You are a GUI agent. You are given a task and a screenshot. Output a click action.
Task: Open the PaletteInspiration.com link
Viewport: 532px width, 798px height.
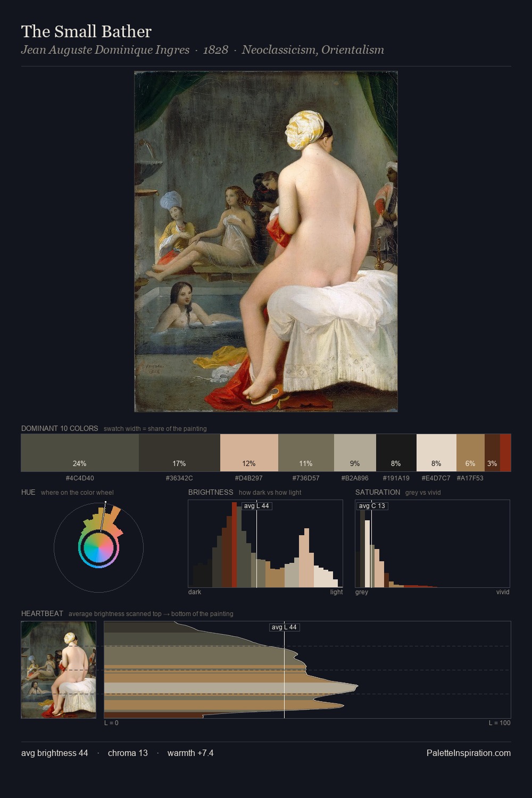coord(469,753)
